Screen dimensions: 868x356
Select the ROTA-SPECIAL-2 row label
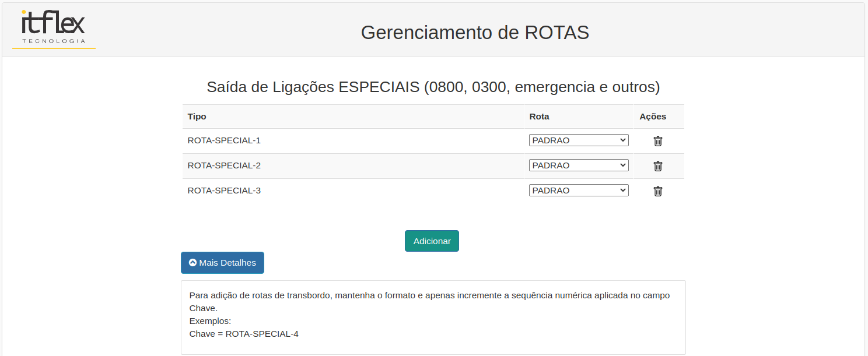(224, 165)
